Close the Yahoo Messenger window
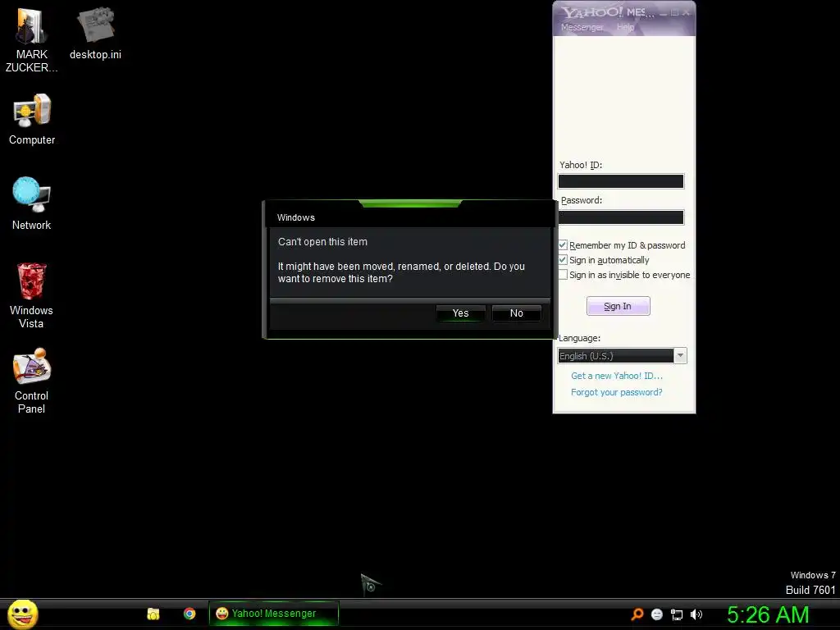The width and height of the screenshot is (840, 630). (687, 12)
